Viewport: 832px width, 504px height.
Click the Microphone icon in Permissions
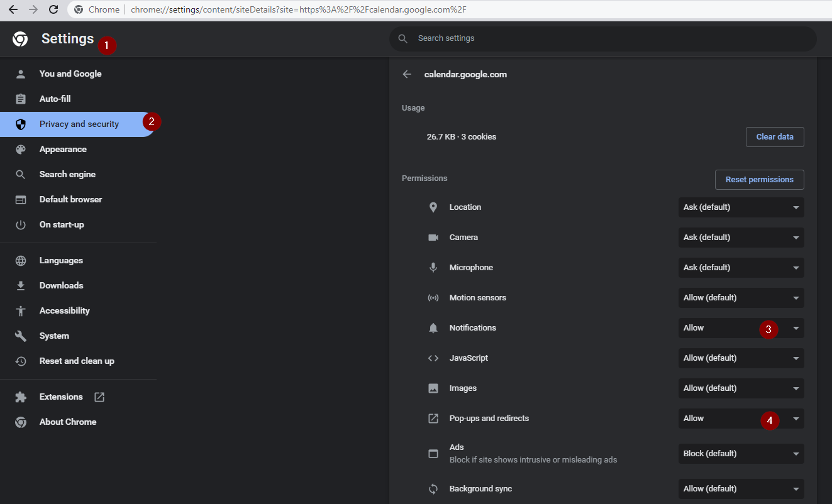click(433, 267)
